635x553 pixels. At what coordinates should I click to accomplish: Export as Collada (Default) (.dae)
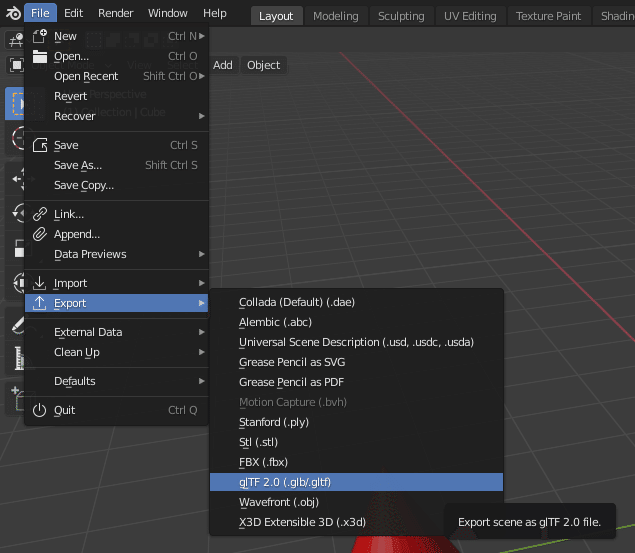click(356, 302)
